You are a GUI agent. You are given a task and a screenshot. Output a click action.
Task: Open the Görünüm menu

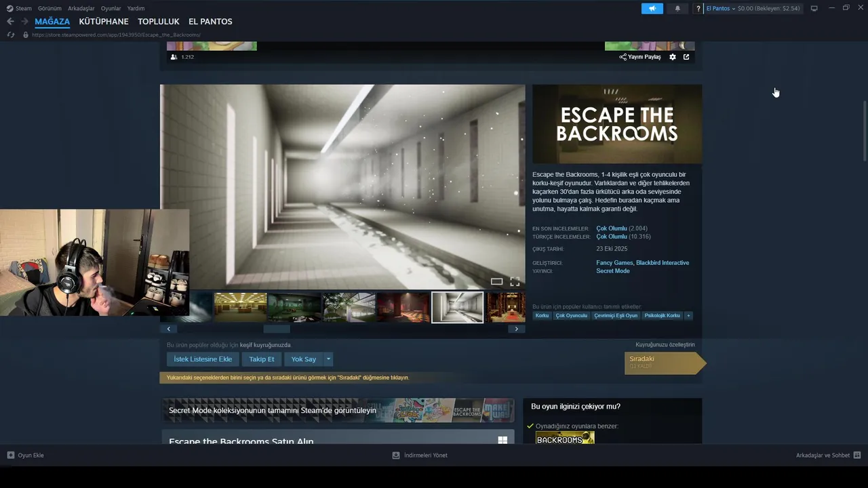tap(50, 8)
